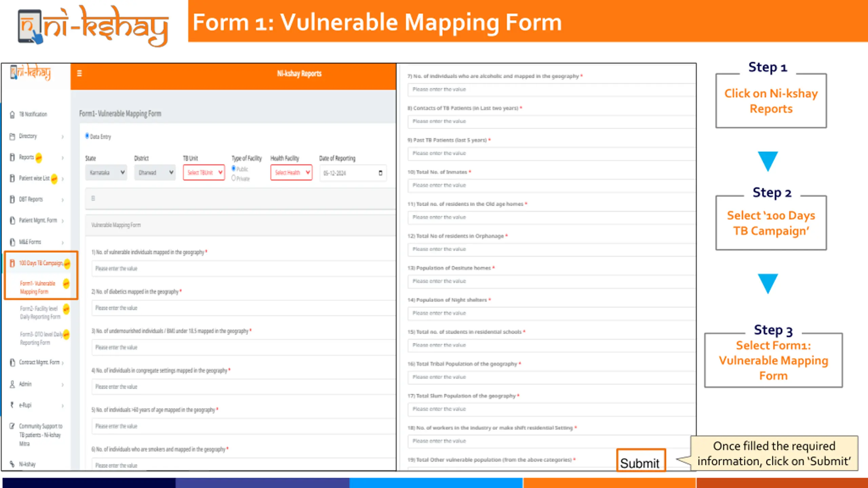The height and width of the screenshot is (488, 868).
Task: Click input for residents in Orphanage
Action: pos(552,249)
